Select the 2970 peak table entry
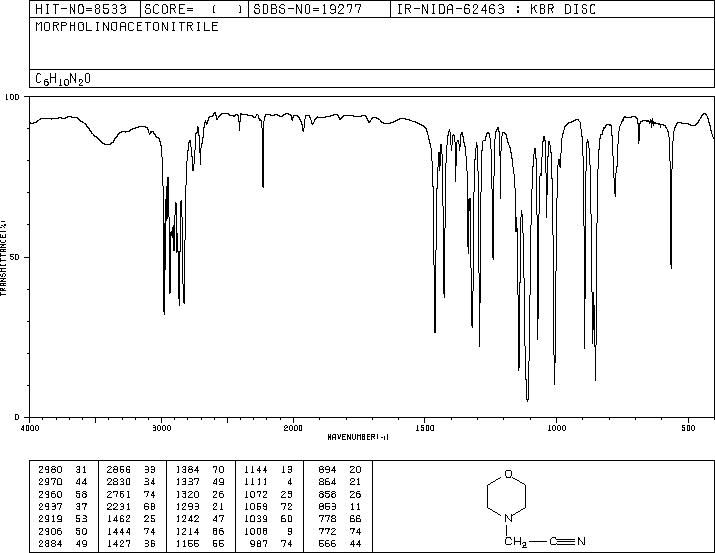This screenshot has width=715, height=553. tap(62, 482)
